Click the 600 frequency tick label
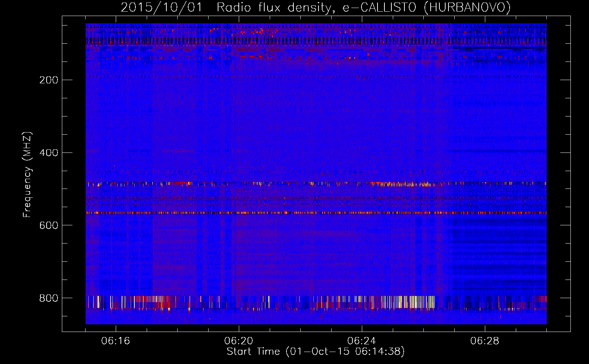Screen dimensions: 589x364 [49, 226]
